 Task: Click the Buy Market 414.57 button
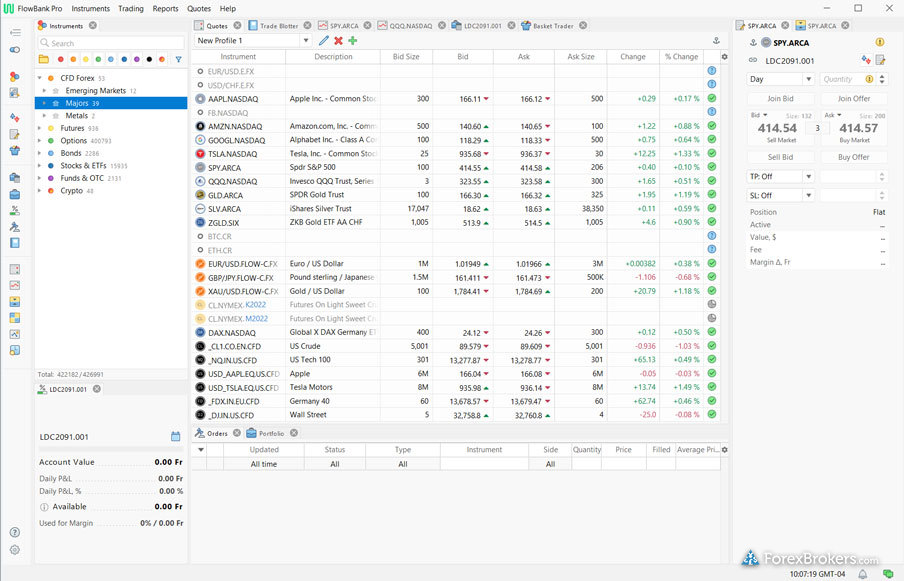858,131
